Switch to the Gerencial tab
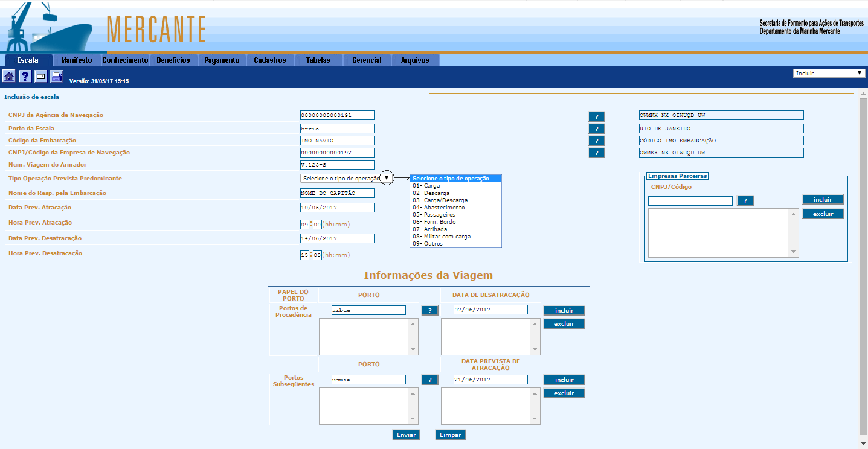 click(367, 60)
